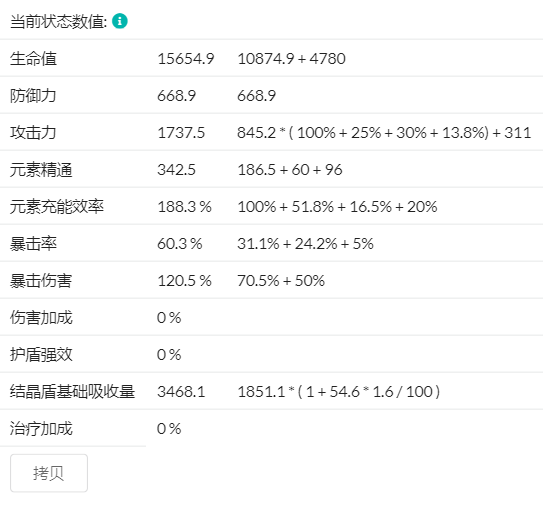Click the 伤害加成 row label
Image resolution: width=550 pixels, height=506 pixels.
tap(41, 318)
